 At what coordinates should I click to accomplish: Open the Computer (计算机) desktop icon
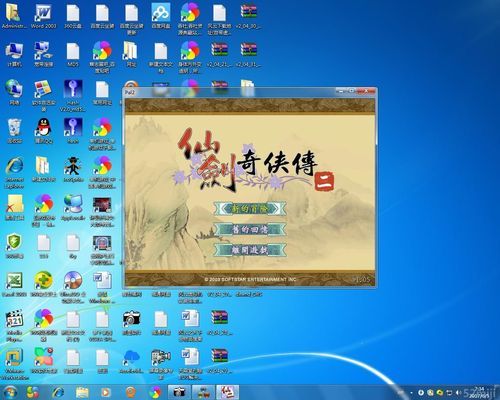pyautogui.click(x=14, y=54)
